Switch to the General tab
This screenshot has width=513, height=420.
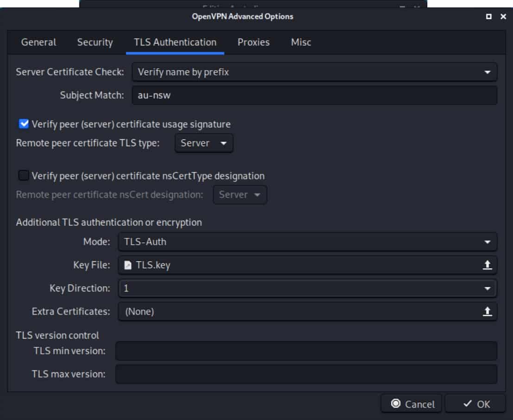[x=38, y=42]
